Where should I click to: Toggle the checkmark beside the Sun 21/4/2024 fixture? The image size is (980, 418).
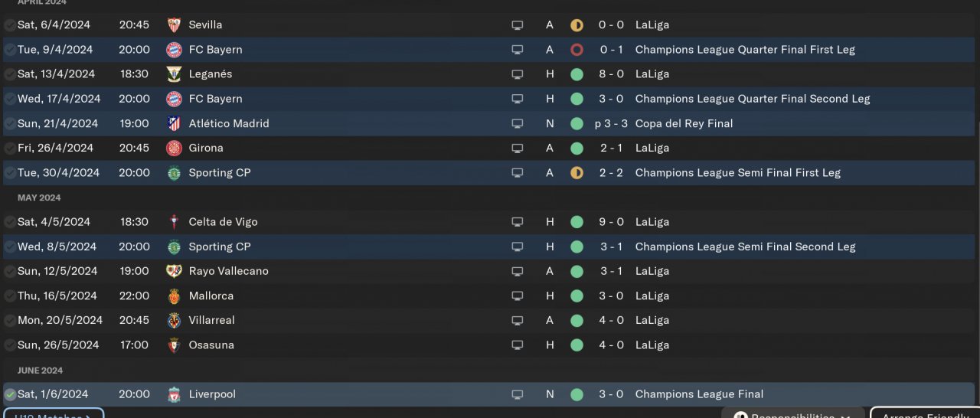click(10, 123)
